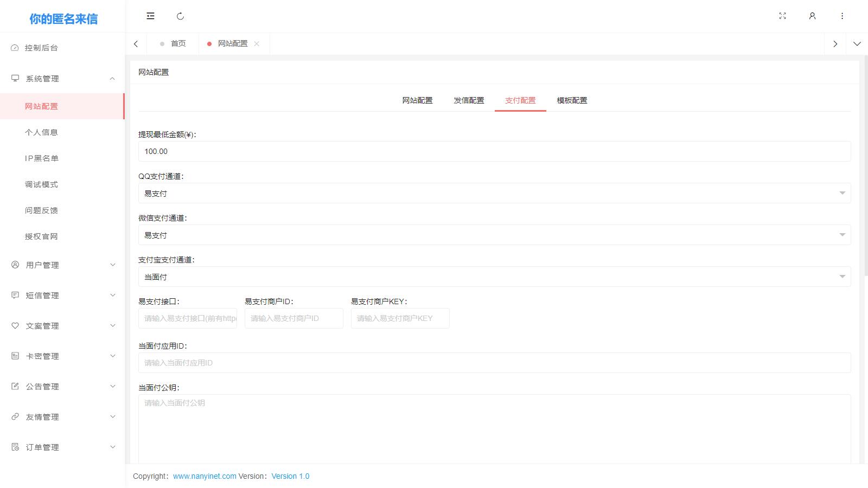Switch to the 发信配置 tab
Image resolution: width=868 pixels, height=488 pixels.
(469, 100)
